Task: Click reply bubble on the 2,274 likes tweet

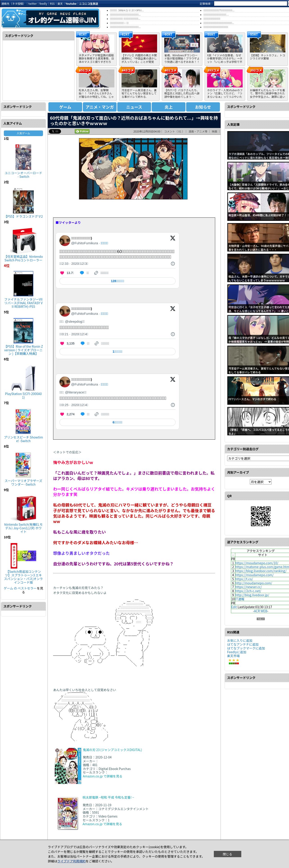Action: tap(82, 414)
